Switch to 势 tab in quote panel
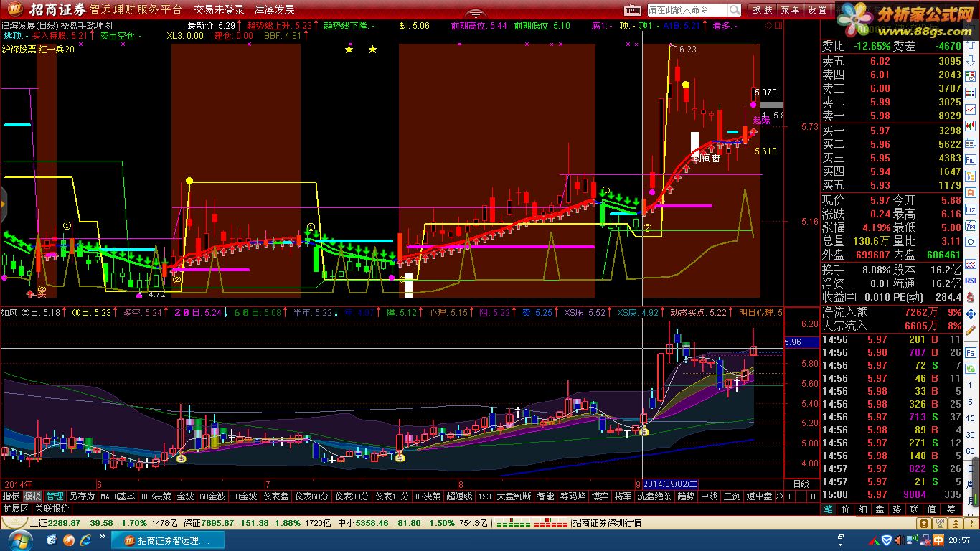Image resolution: width=980 pixels, height=551 pixels. click(897, 509)
